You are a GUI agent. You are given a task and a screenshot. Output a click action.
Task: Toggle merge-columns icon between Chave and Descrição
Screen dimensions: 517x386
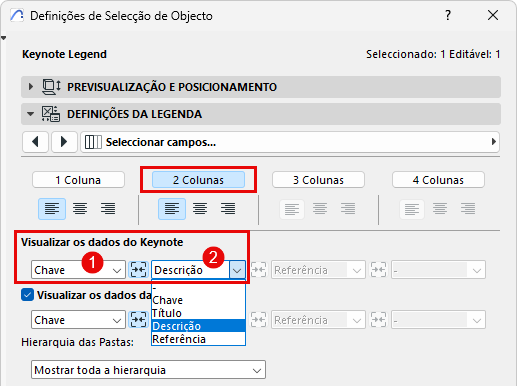(x=138, y=270)
